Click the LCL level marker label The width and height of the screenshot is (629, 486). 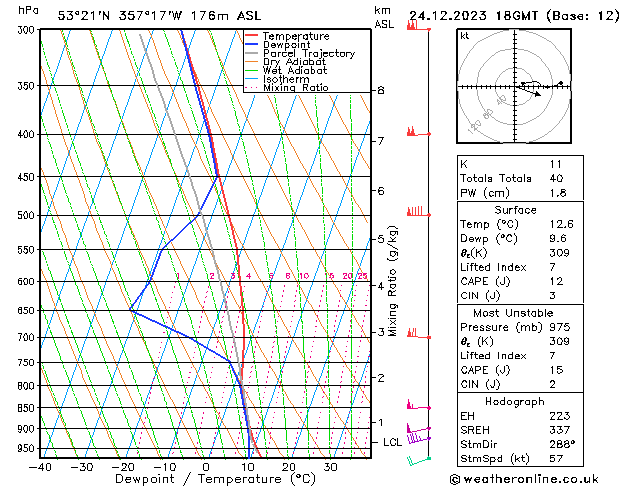(x=392, y=442)
